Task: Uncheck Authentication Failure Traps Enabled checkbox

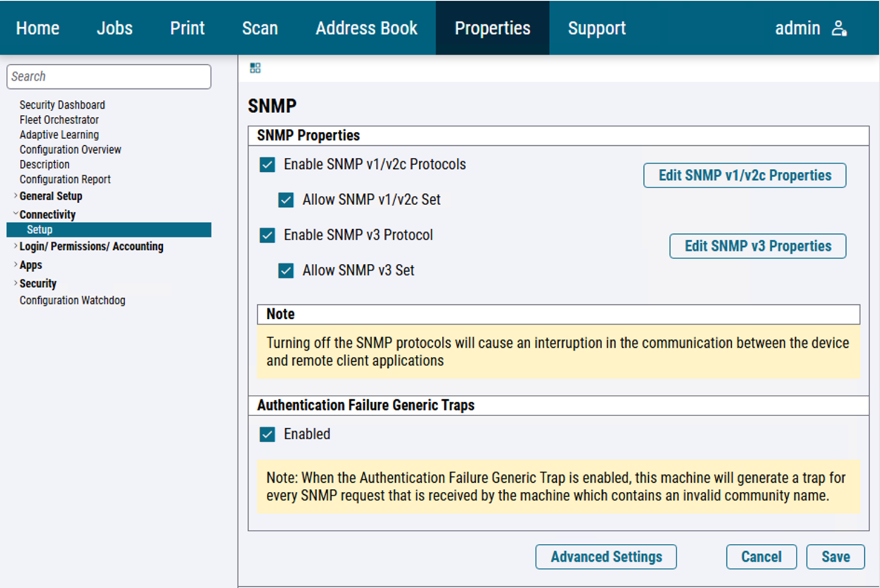Action: (268, 434)
